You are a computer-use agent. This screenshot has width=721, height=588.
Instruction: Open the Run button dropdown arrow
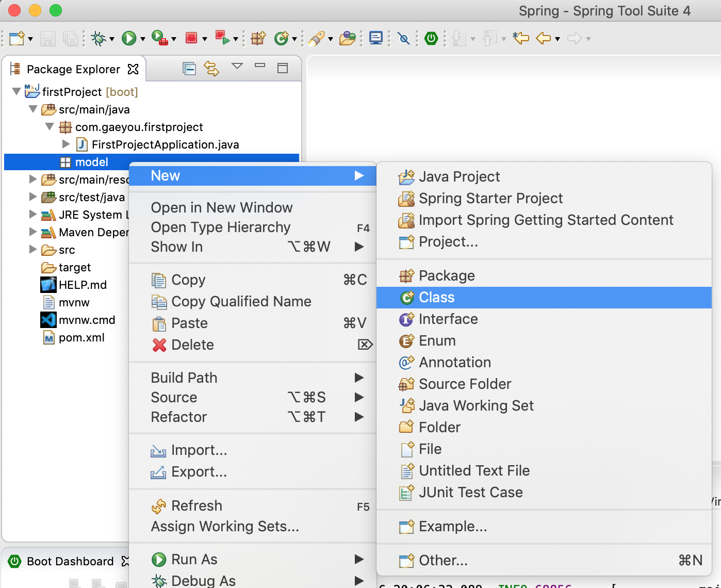click(x=143, y=39)
